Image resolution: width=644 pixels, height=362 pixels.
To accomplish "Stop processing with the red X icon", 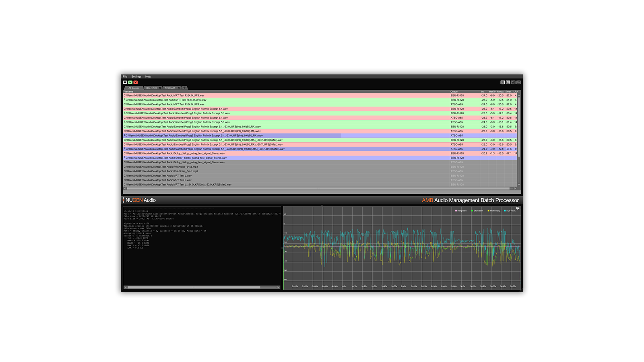I will (x=136, y=82).
